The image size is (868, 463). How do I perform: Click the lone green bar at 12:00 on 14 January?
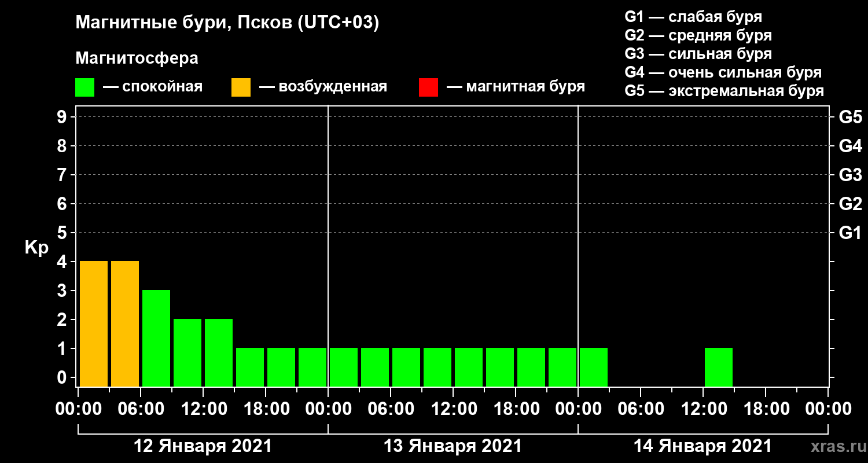(719, 367)
